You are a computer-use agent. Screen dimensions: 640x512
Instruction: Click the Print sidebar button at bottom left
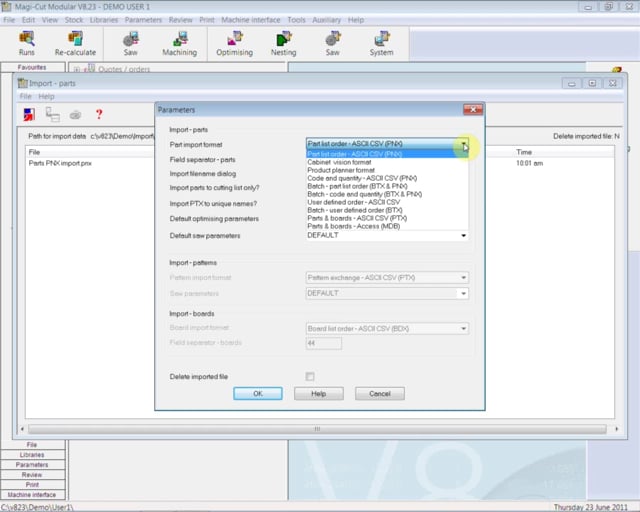(x=32, y=485)
